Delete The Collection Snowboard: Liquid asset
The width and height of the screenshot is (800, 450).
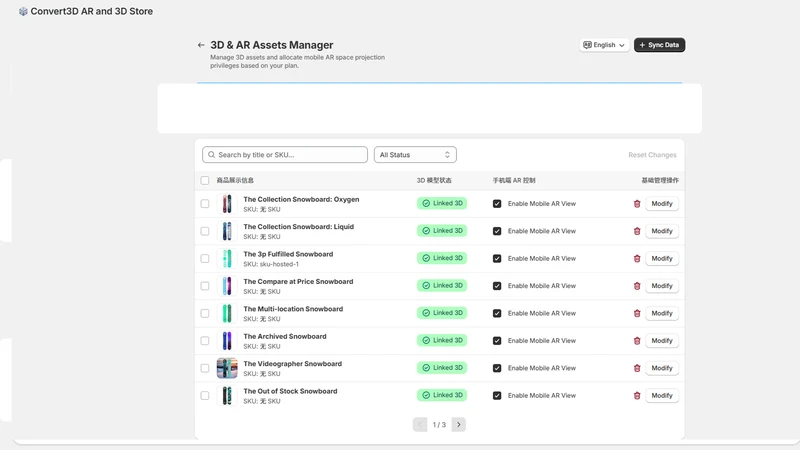click(x=637, y=231)
